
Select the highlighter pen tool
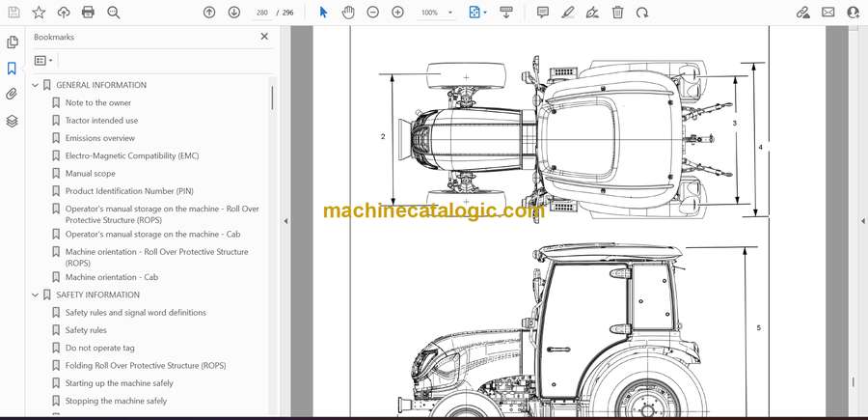click(568, 13)
